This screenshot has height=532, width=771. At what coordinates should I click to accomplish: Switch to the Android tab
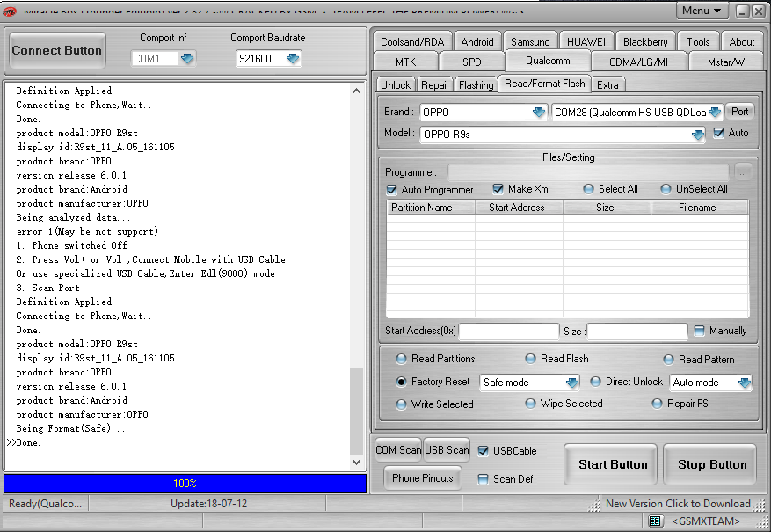(x=477, y=42)
